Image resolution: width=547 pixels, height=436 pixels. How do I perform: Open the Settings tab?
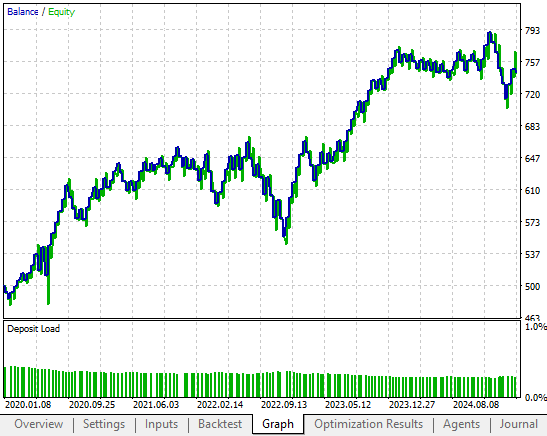point(104,424)
